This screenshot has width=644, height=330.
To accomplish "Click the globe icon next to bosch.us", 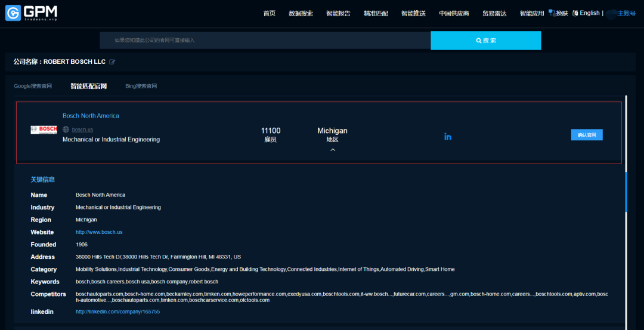I will [66, 129].
